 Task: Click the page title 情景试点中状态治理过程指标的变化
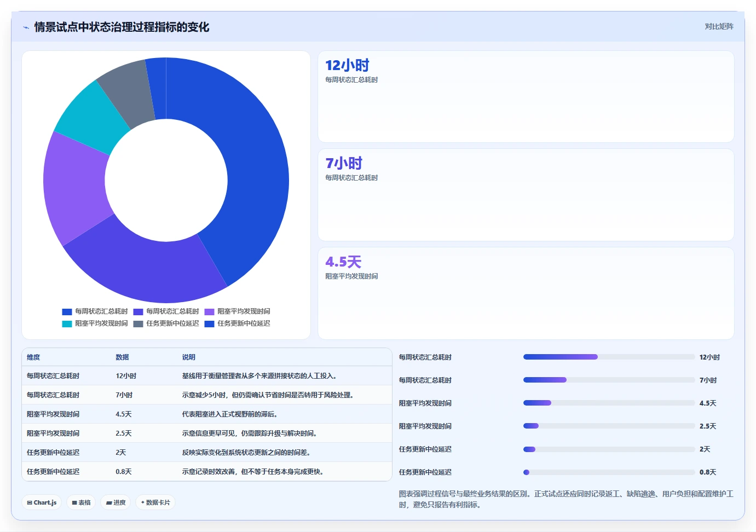(122, 27)
